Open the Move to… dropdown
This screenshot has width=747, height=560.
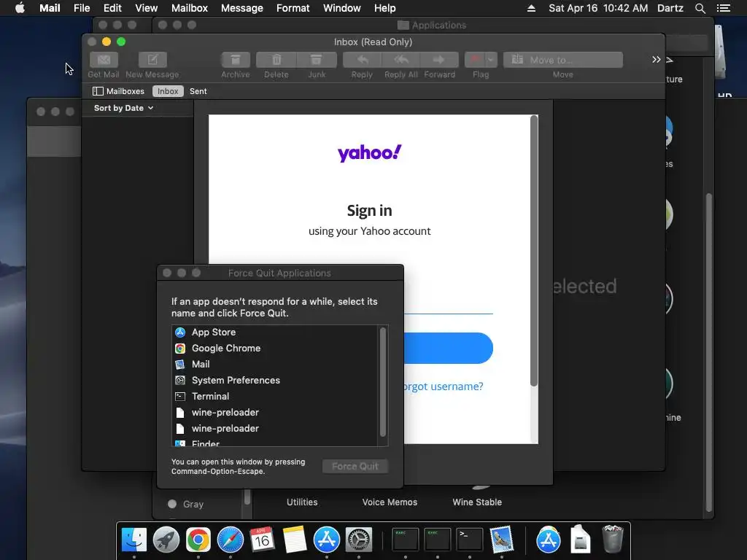click(562, 60)
